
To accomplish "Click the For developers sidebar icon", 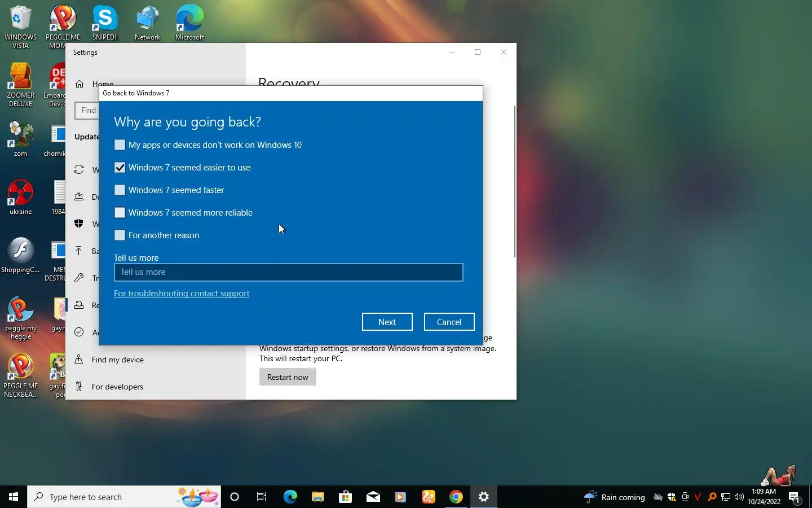I will (x=79, y=387).
